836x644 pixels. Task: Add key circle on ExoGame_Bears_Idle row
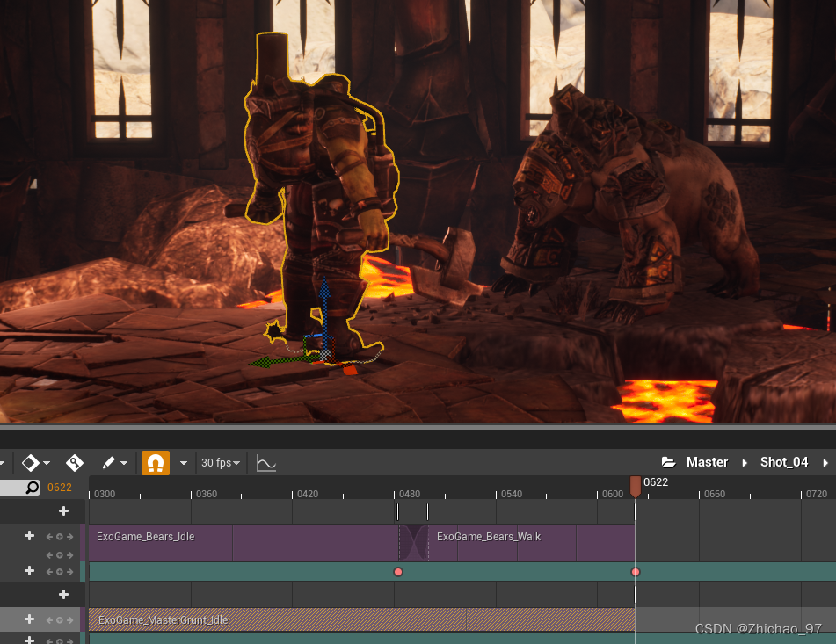click(60, 537)
